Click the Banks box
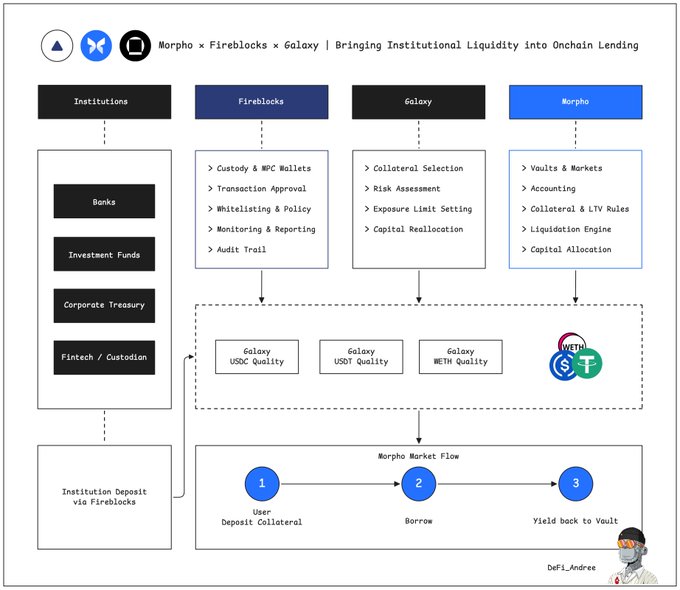Screen dimensions: 680x590 104,201
